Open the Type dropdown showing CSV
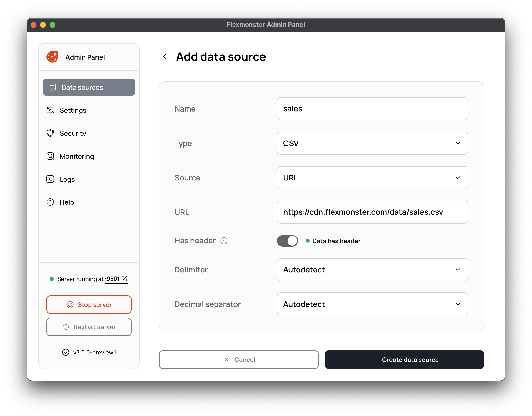532x416 pixels. pos(372,143)
